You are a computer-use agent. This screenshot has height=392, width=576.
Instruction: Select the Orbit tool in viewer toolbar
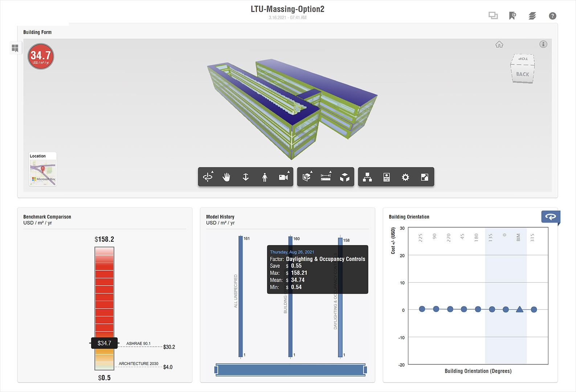pyautogui.click(x=208, y=177)
